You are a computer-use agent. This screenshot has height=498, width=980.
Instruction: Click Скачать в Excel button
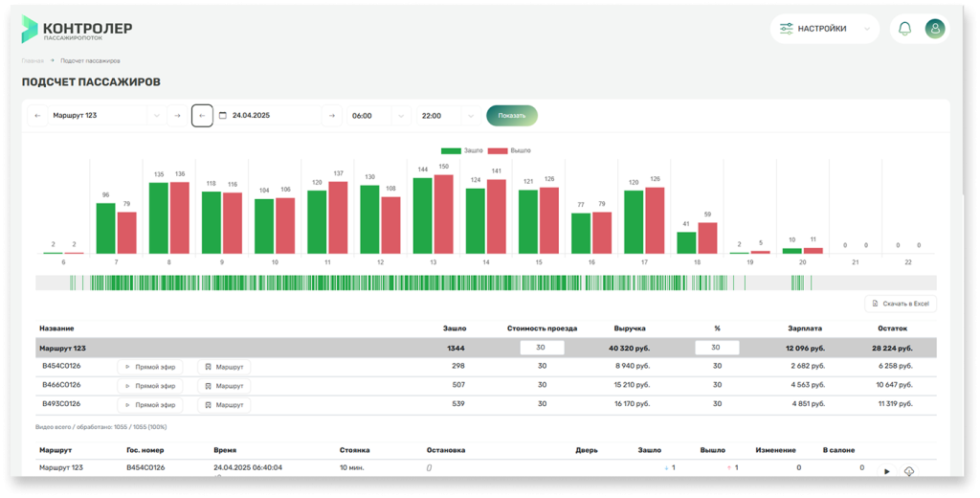tap(901, 304)
